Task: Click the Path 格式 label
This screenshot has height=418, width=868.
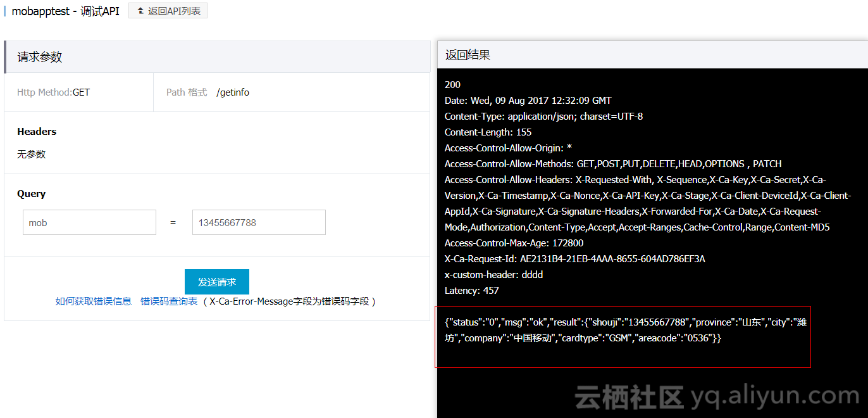Action: tap(187, 92)
